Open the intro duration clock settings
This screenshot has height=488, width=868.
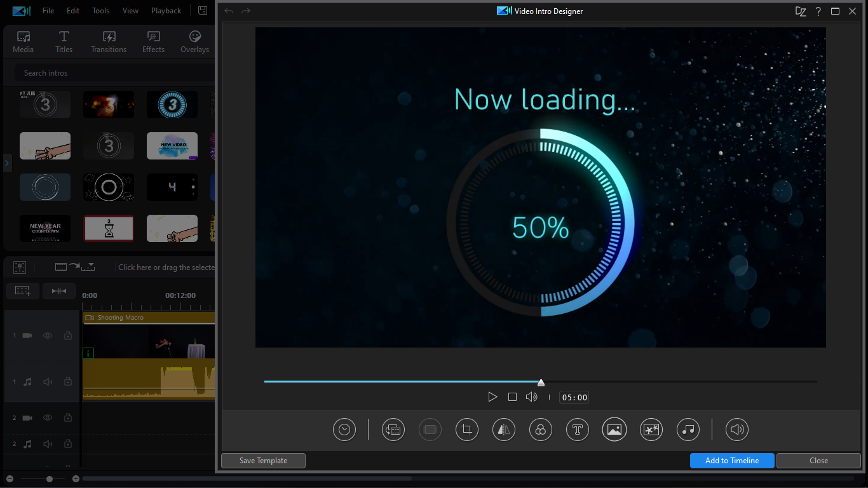click(x=344, y=430)
